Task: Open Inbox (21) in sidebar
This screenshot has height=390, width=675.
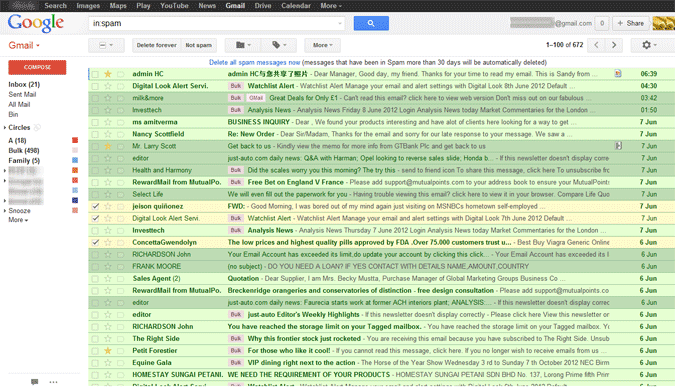Action: 24,84
